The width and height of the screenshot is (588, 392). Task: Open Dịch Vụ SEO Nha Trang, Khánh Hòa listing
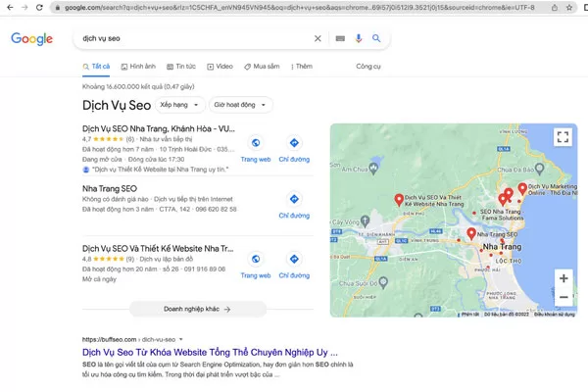(159, 128)
